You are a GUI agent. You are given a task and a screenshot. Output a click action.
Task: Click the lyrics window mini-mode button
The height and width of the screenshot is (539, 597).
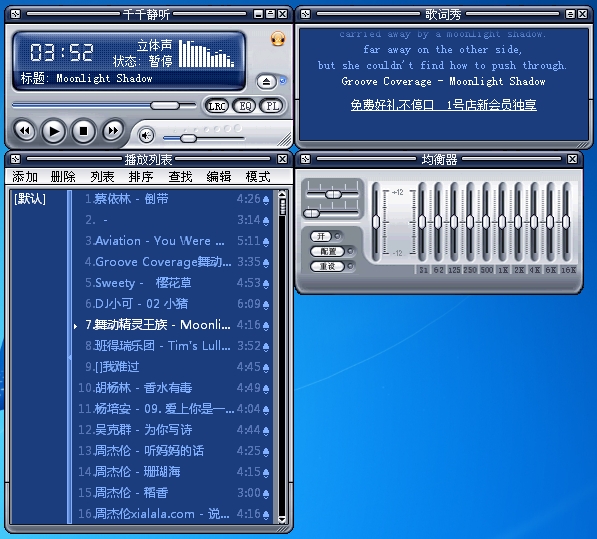[570, 14]
